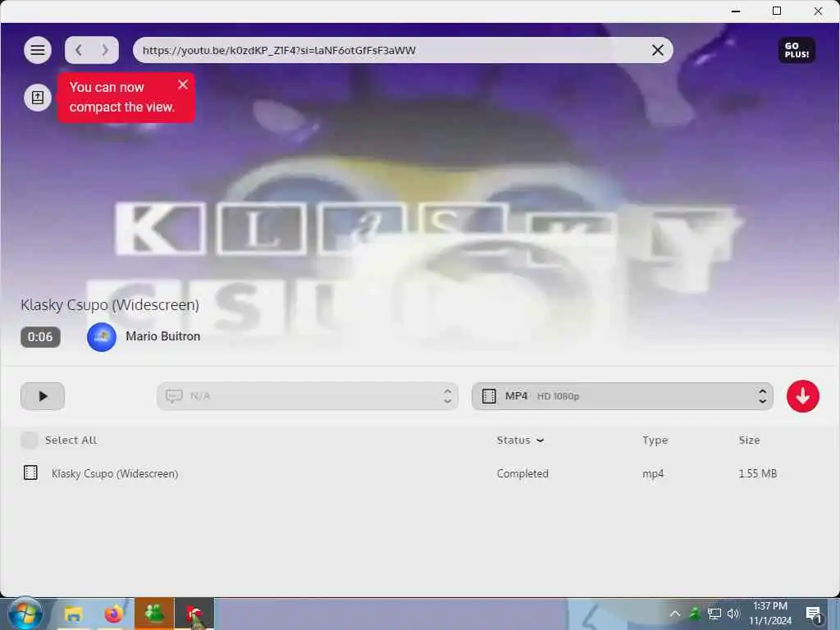The image size is (840, 630).
Task: Open the MP4 HD 1080p format dropdown
Action: 622,396
